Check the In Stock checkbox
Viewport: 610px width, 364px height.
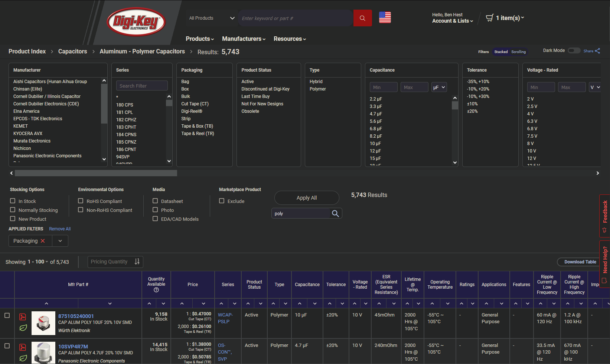[13, 201]
